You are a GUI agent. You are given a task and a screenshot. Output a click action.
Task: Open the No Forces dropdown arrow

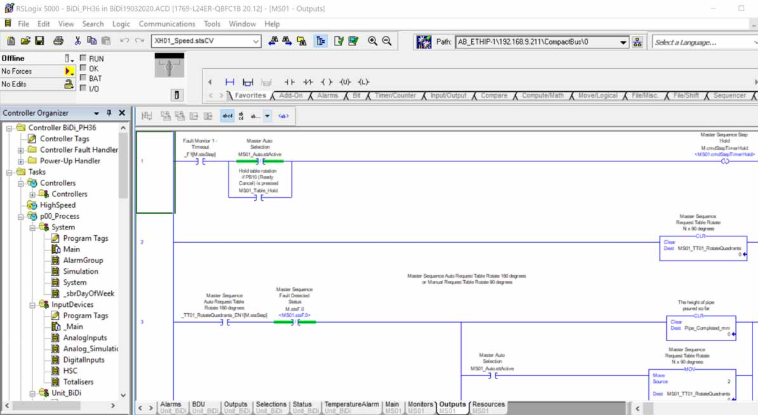(x=69, y=71)
